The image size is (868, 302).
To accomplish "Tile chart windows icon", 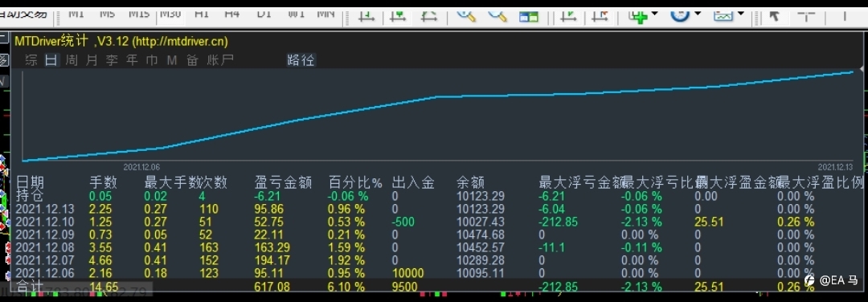I will tap(529, 16).
